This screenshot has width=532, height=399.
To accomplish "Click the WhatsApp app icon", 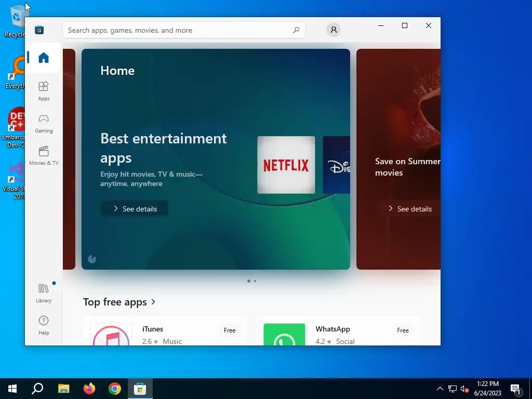I will [284, 335].
